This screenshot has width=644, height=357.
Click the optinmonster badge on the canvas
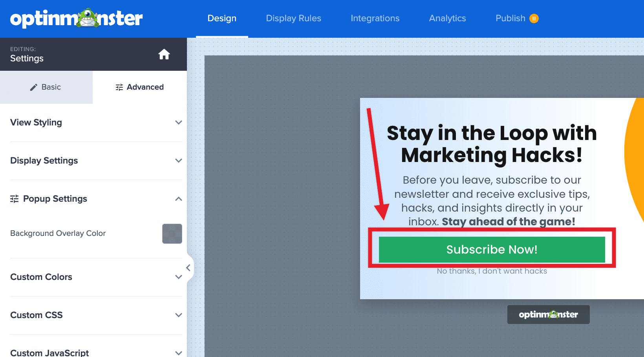pos(548,314)
